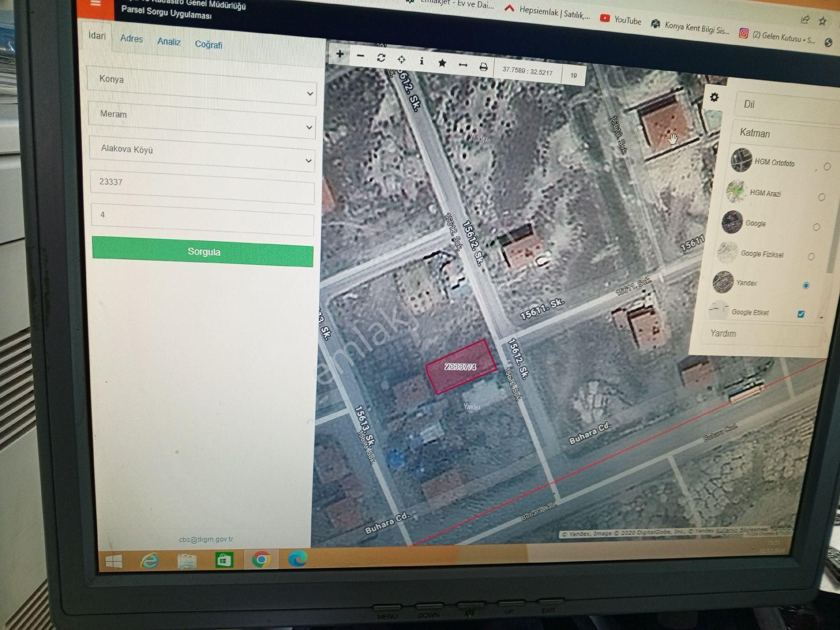
Task: Open the Hepsiemlak bookmark
Action: coord(547,12)
